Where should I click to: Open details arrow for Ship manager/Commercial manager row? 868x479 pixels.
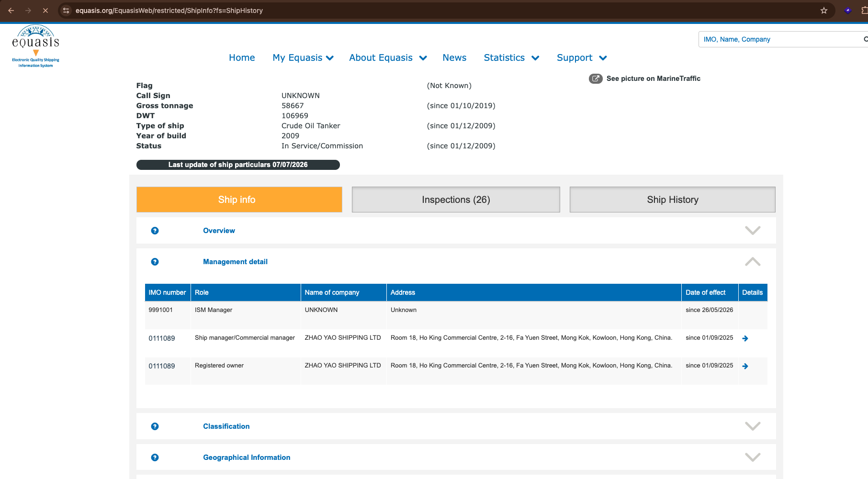(745, 338)
